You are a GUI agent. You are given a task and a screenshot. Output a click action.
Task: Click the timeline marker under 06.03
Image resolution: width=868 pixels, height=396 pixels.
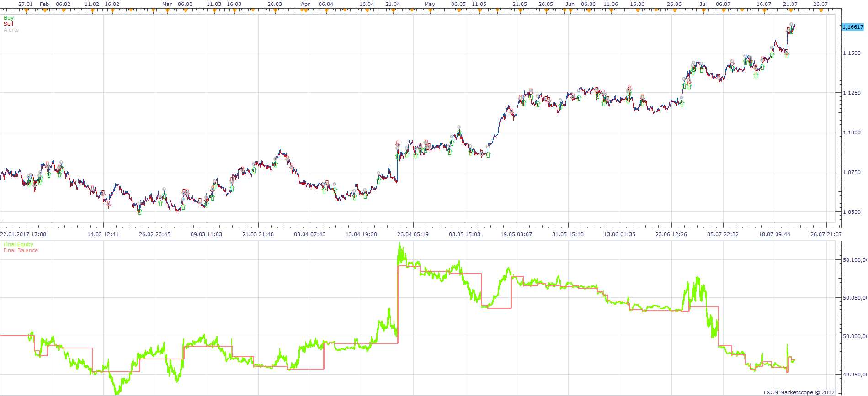point(186,11)
